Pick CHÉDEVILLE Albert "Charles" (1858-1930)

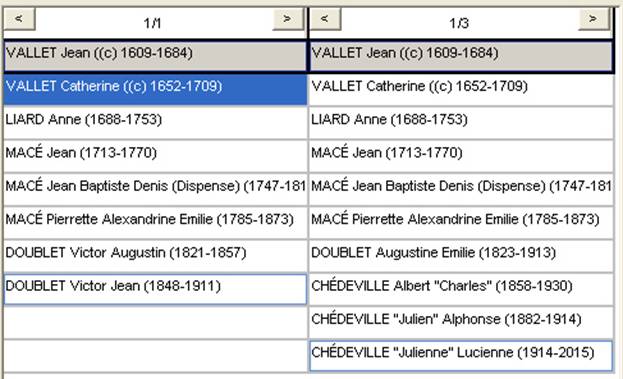pos(461,289)
